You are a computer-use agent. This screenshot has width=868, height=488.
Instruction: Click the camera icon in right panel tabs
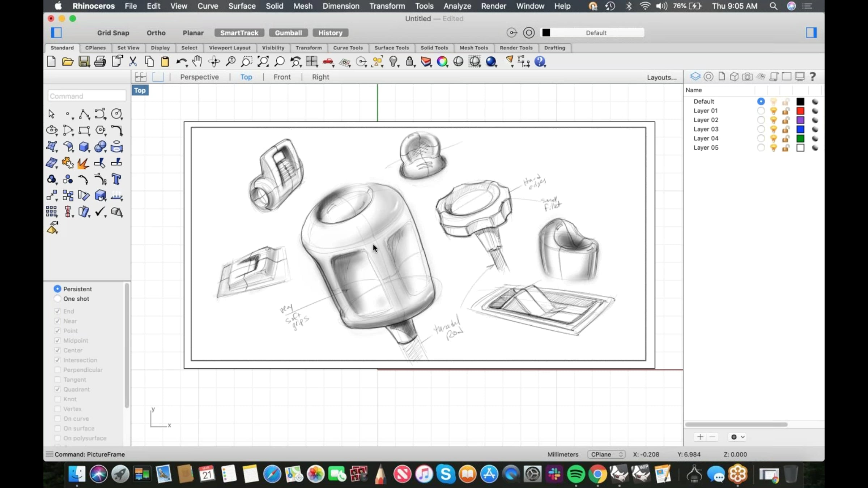tap(747, 77)
